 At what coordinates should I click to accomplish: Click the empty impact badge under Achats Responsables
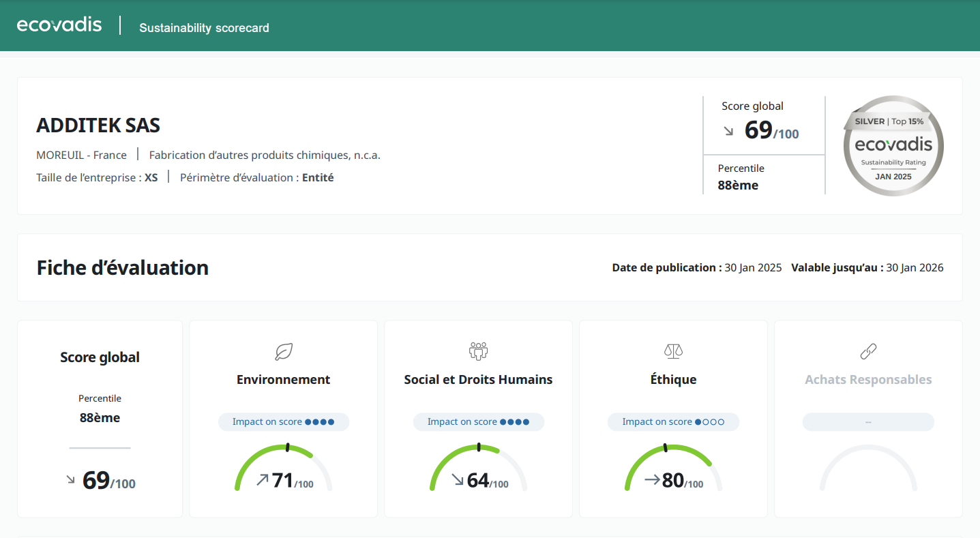coord(868,422)
